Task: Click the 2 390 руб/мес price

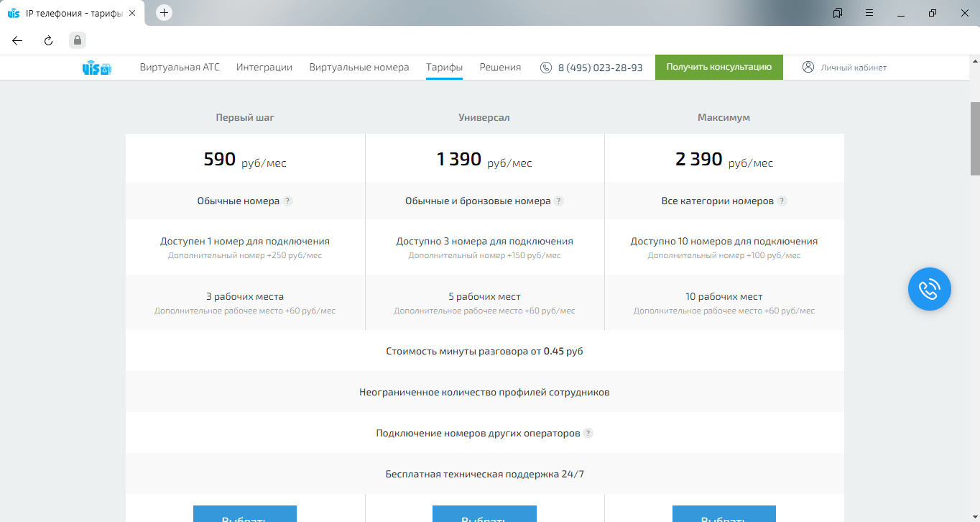Action: click(724, 160)
